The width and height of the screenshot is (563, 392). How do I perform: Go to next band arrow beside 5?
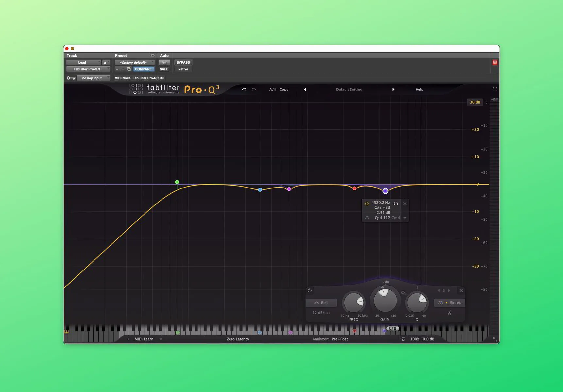pos(449,290)
